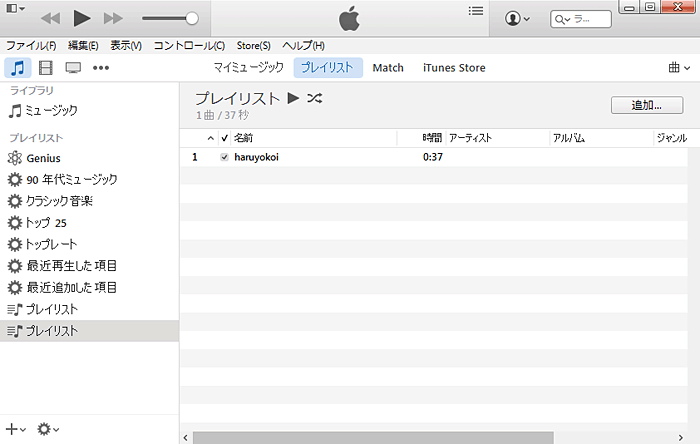Switch to the マイミュージック tab
This screenshot has width=700, height=444.
248,67
